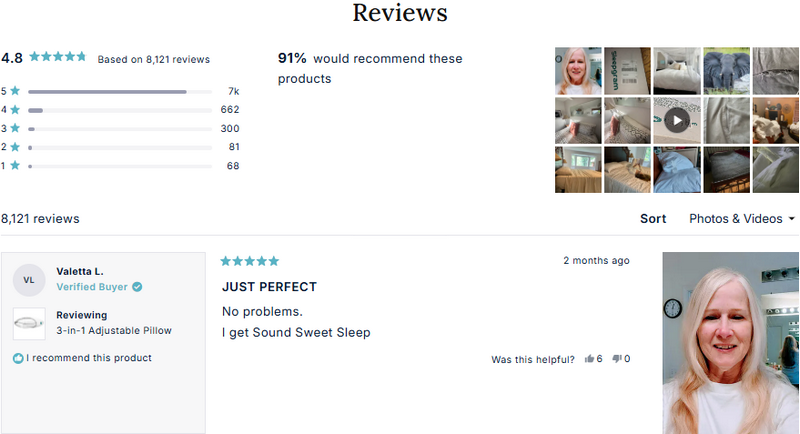Filter reviews by 4 star row
The height and width of the screenshot is (434, 800).
point(120,110)
